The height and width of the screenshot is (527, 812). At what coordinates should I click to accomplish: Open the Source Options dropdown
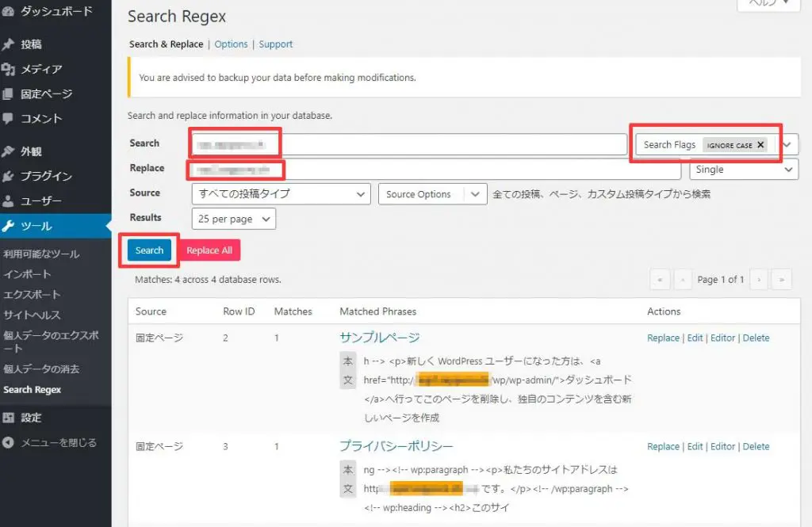[432, 194]
